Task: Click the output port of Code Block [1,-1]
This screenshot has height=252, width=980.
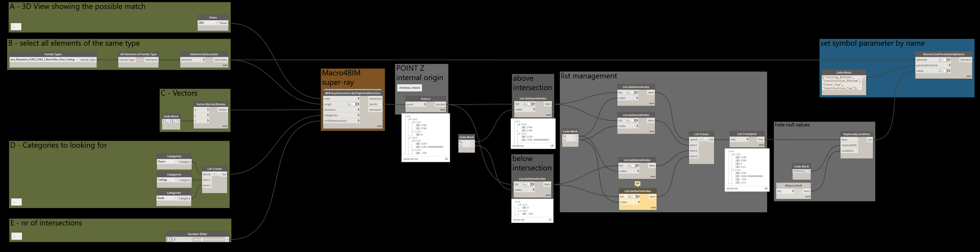Action: click(x=178, y=121)
